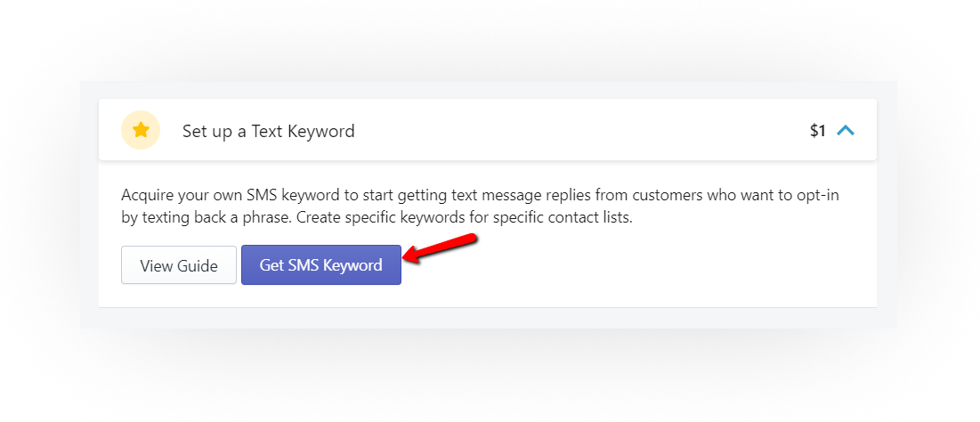Click the text "Acquire your own SMS keyword"
Image resolution: width=980 pixels, height=422 pixels.
(x=231, y=195)
